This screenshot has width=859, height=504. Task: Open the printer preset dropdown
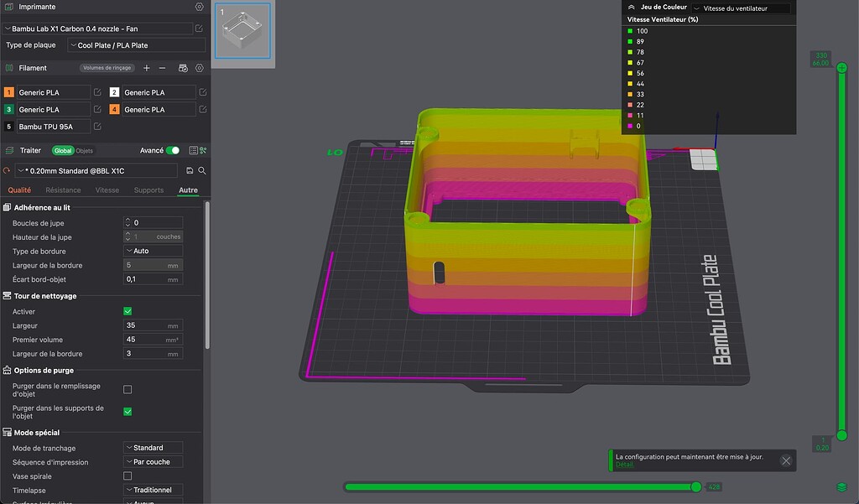(x=98, y=29)
